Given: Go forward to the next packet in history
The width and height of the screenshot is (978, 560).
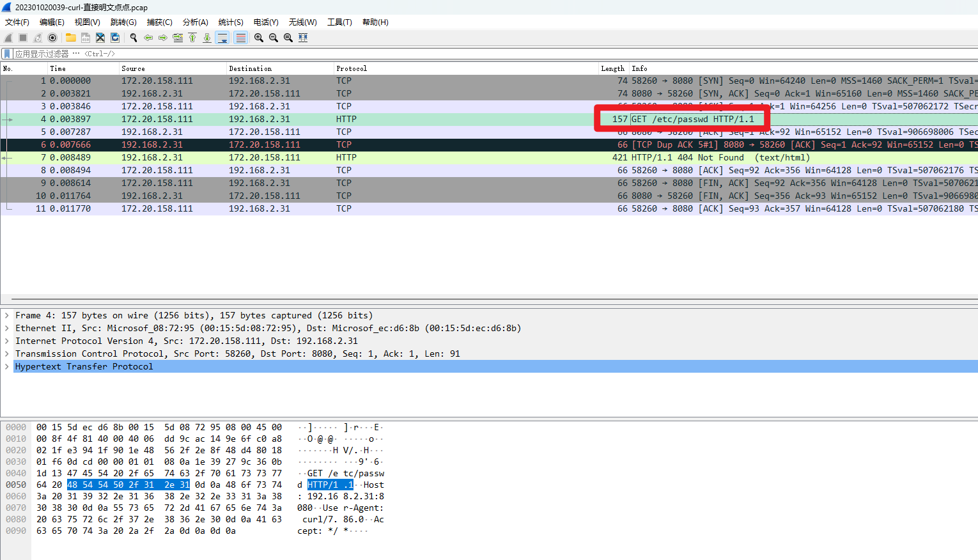Looking at the screenshot, I should pyautogui.click(x=163, y=38).
